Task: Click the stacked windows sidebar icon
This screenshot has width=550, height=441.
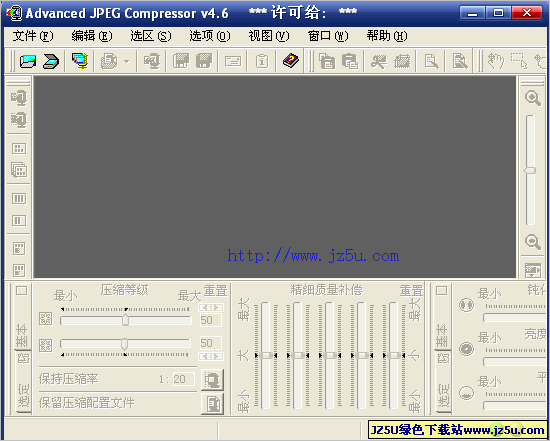Action: [x=19, y=170]
